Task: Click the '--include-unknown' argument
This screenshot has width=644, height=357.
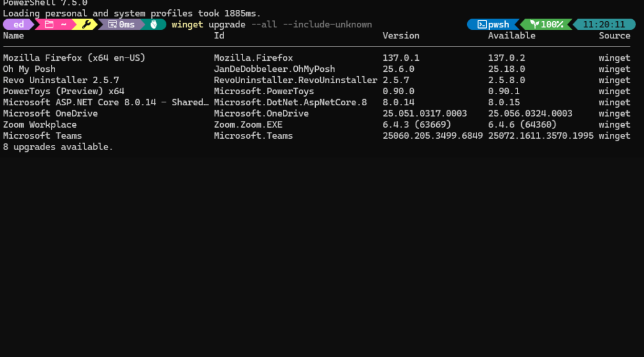Action: (x=328, y=25)
